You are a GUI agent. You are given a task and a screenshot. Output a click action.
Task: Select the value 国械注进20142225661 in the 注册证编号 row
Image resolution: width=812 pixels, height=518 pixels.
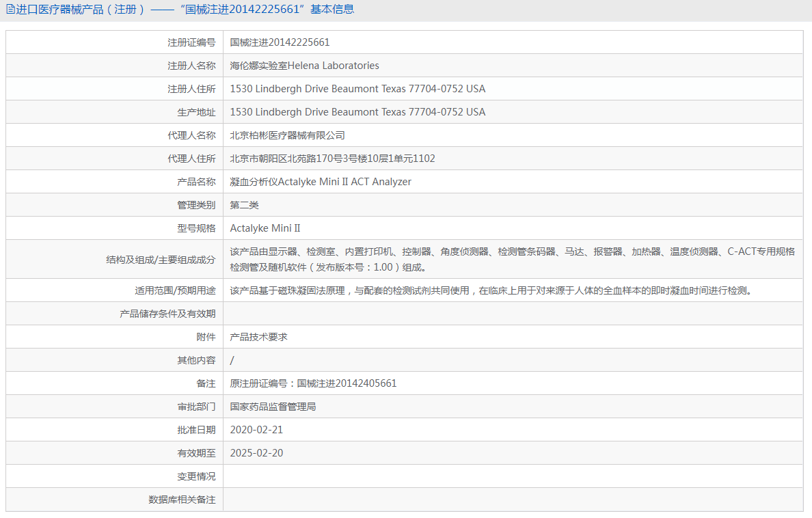click(x=280, y=42)
